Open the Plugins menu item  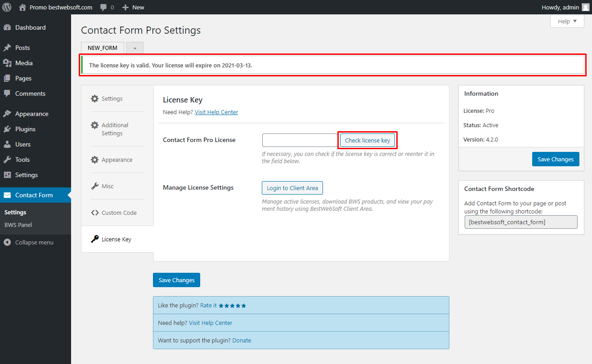coord(35,129)
